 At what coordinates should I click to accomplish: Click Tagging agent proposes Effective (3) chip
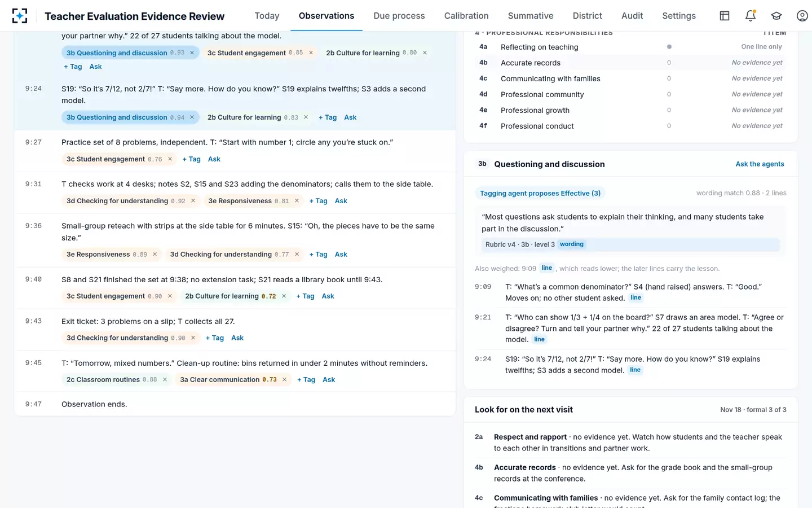tap(540, 194)
